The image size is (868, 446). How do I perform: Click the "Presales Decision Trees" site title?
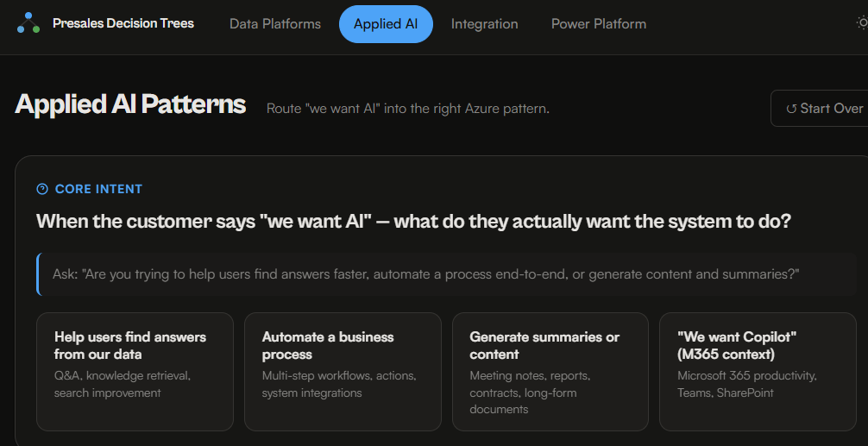(123, 23)
